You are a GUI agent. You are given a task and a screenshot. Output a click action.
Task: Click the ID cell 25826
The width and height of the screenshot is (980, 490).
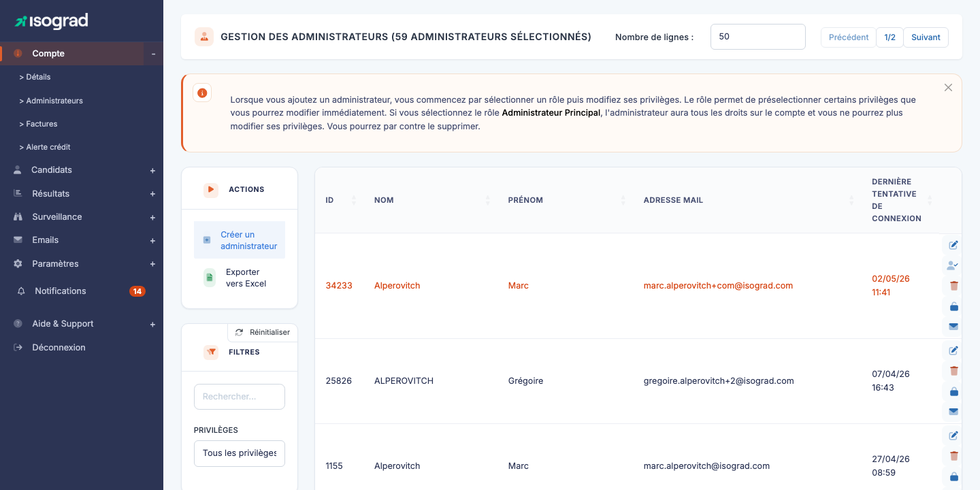339,381
